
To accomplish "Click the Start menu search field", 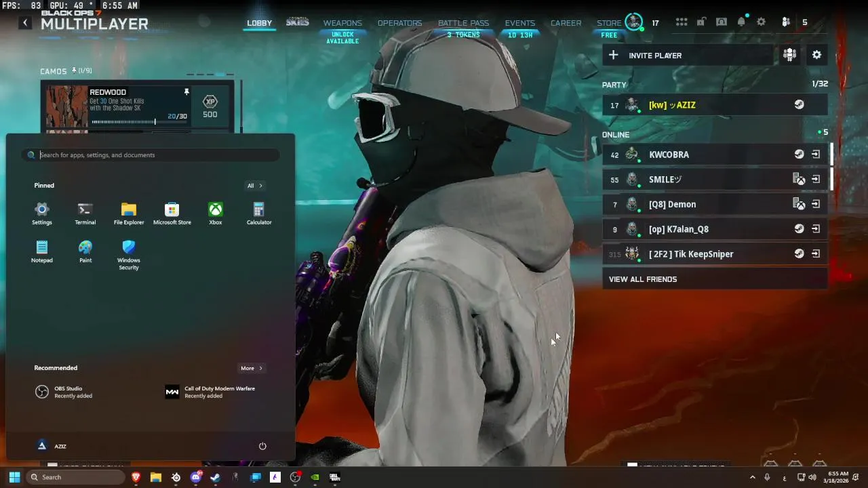I will pos(151,155).
